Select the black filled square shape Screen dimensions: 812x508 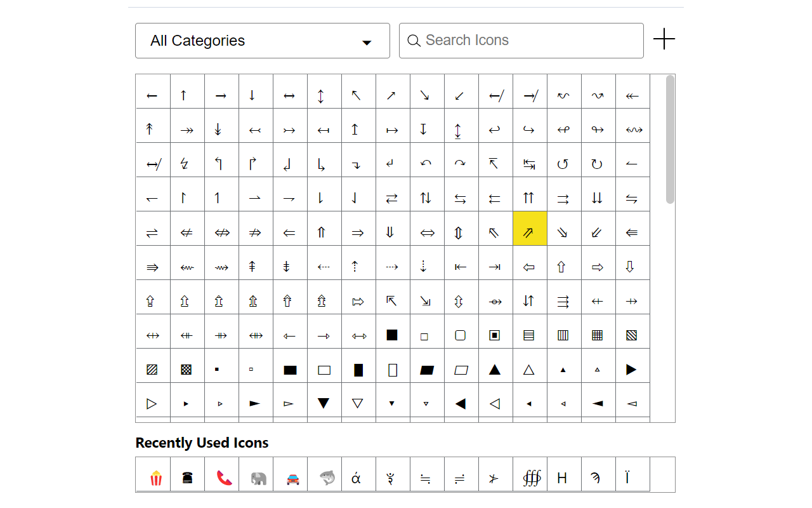pos(393,334)
